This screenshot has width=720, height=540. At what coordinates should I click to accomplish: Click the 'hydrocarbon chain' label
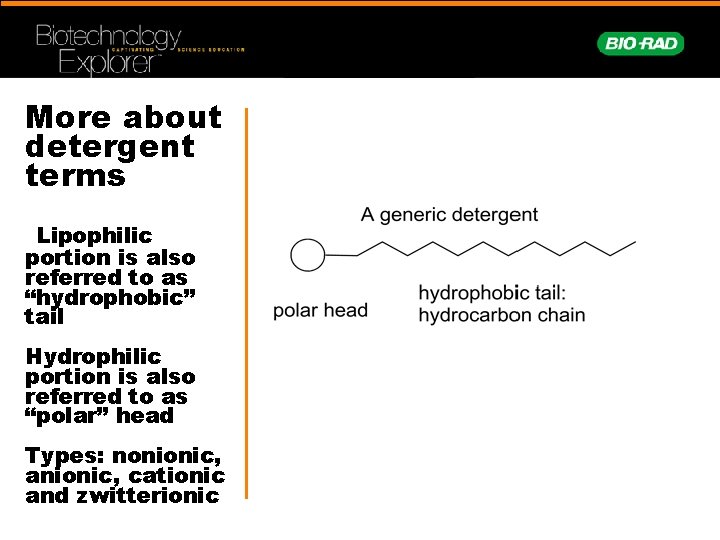click(501, 315)
